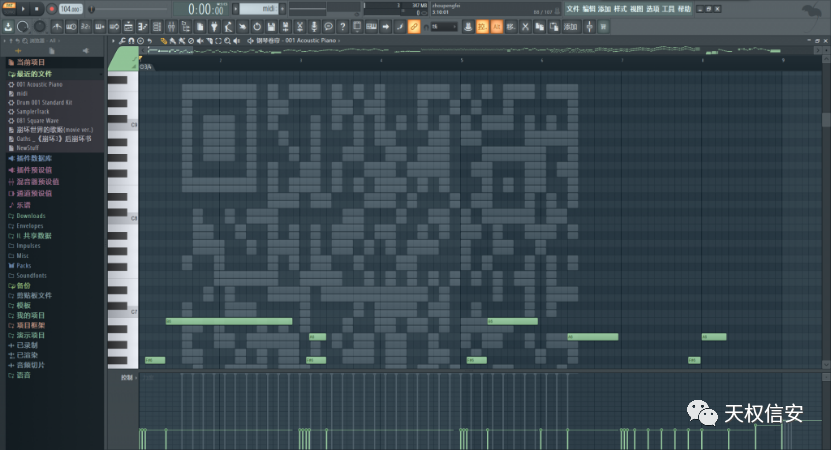Click the question mark help icon

pos(343,26)
